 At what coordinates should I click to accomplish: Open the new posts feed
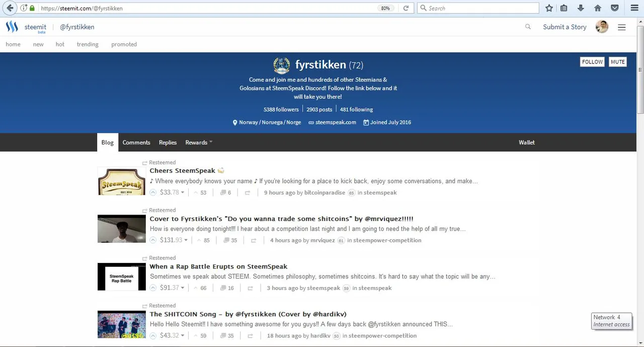38,44
